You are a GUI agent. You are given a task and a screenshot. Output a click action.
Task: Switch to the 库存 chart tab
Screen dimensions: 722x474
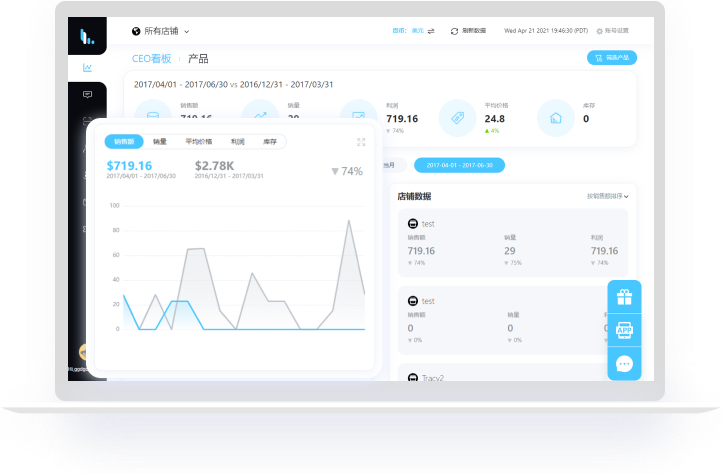click(x=270, y=141)
